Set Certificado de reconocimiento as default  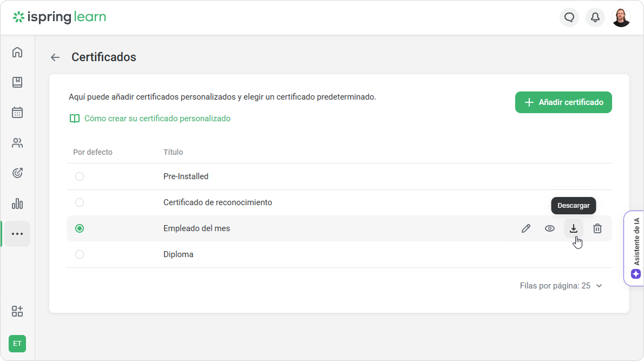tap(80, 202)
